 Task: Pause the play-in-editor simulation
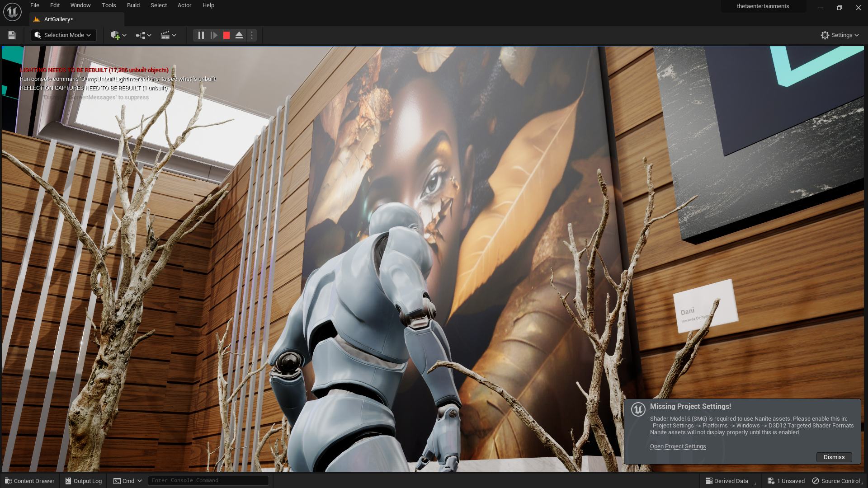point(201,35)
